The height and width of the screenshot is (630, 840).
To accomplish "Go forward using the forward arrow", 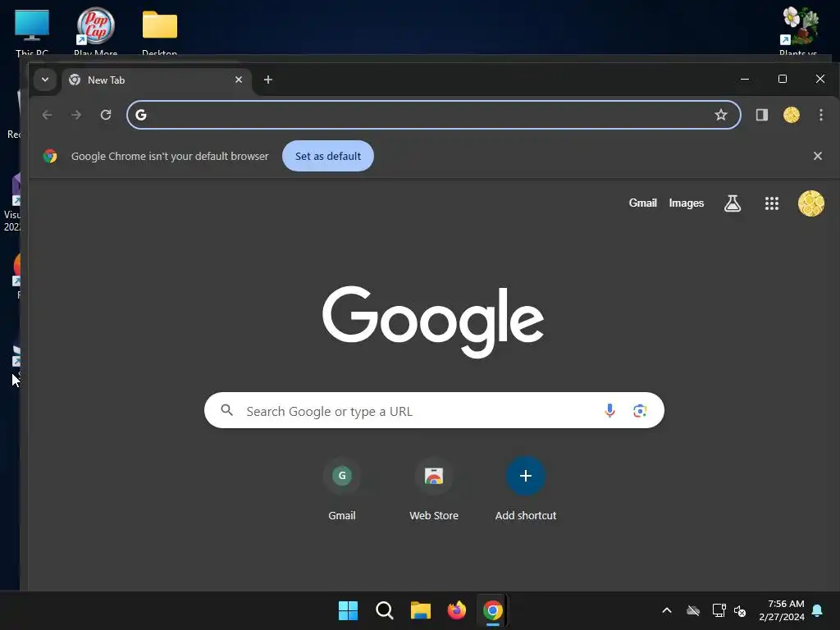I will point(76,115).
